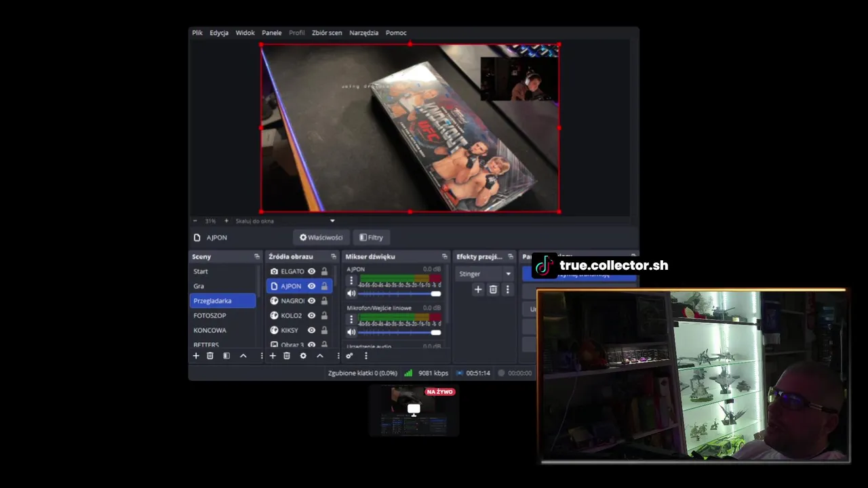This screenshot has height=488, width=868.
Task: Add a new scene with the plus icon
Action: [196, 356]
